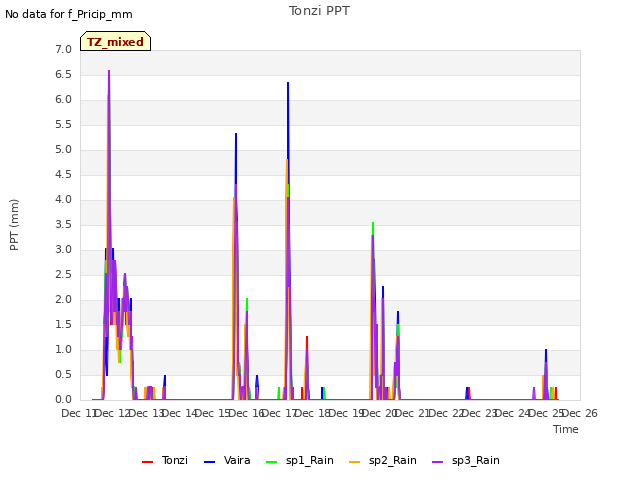Click the blue Vaira peak near 6.3 mm

click(288, 83)
